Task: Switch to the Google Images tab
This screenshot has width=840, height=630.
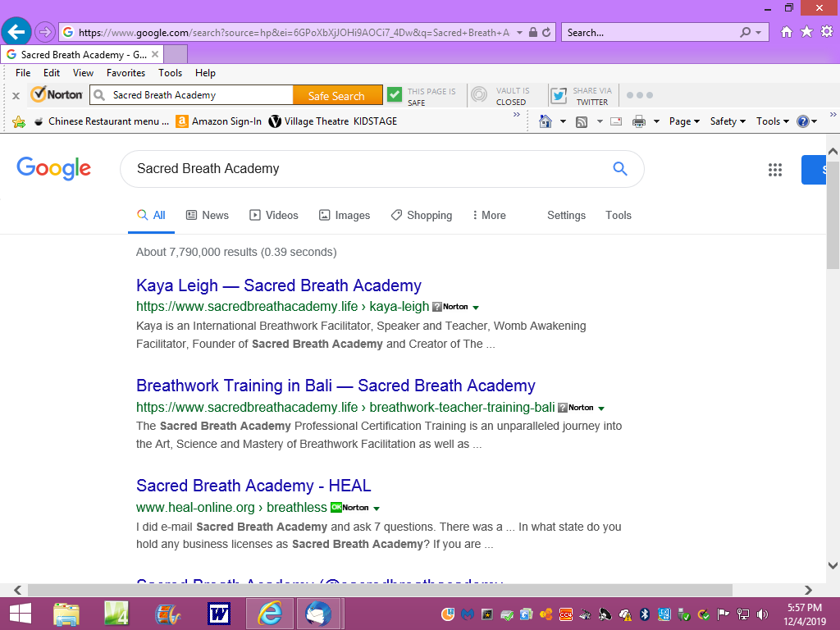Action: [x=345, y=216]
